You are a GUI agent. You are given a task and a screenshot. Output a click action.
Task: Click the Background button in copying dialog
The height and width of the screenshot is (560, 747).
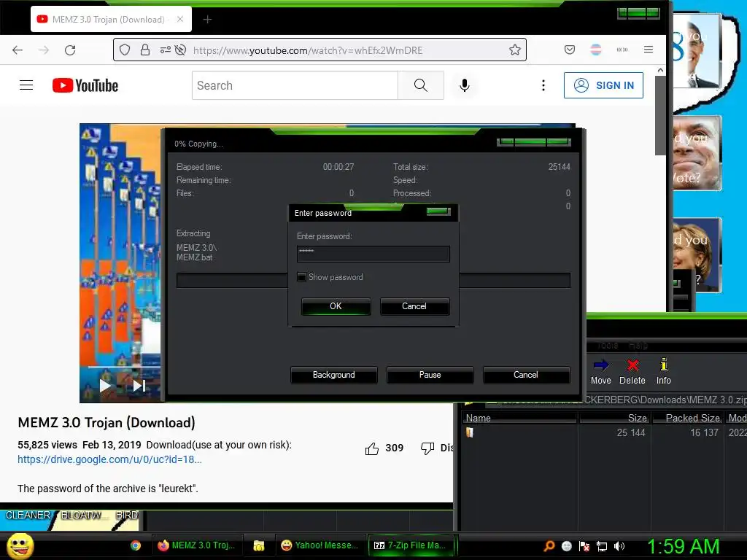click(x=334, y=375)
